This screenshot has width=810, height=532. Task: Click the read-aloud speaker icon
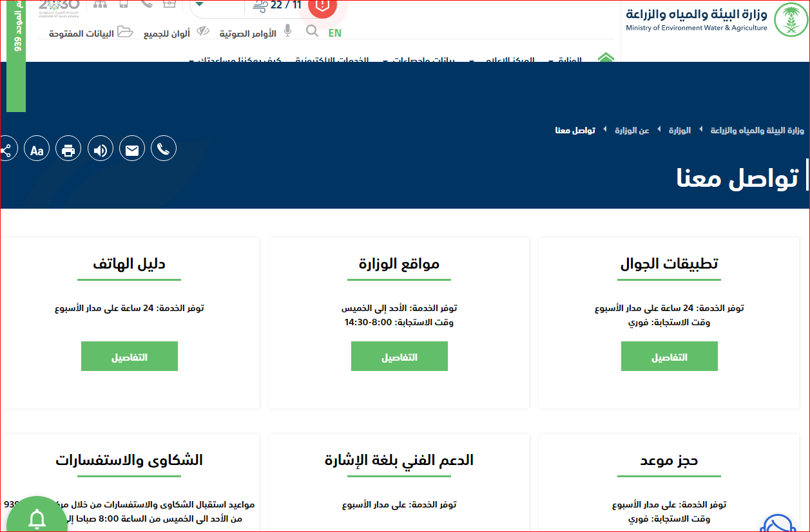101,149
